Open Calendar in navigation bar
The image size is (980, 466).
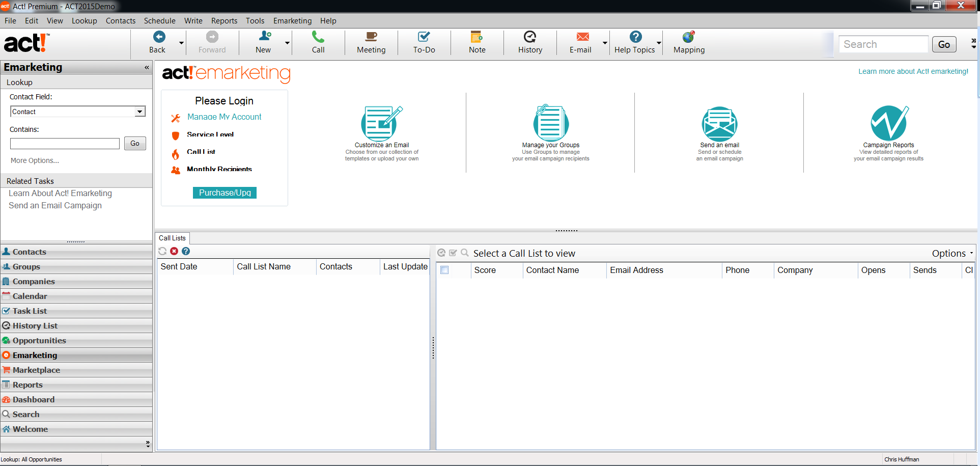76,296
